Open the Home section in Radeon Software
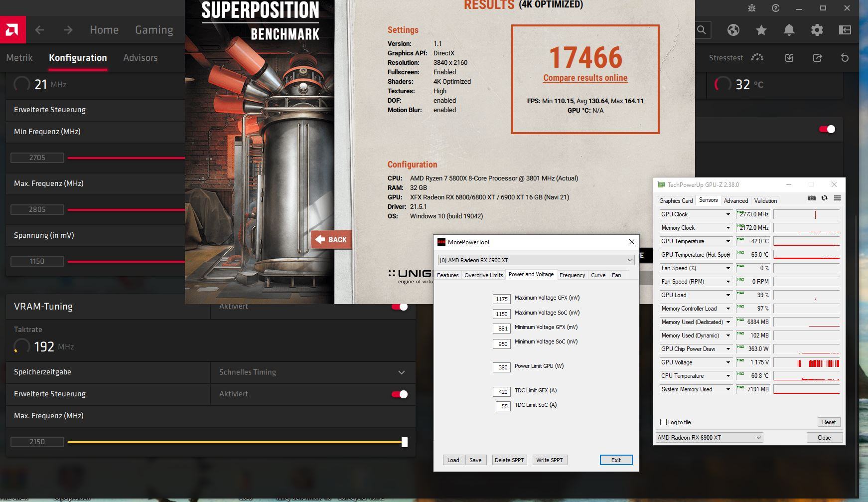Screen dimensions: 868x502 tap(104, 30)
